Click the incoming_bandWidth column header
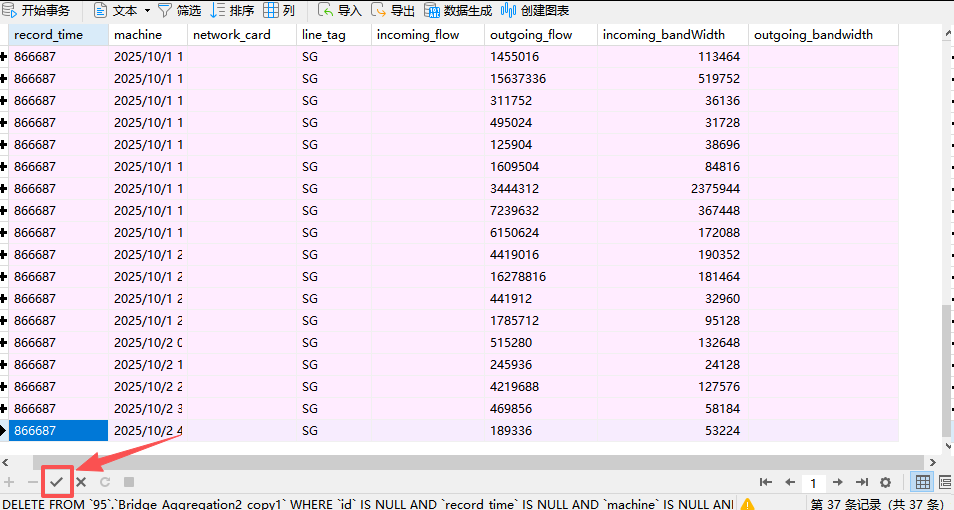This screenshot has height=510, width=954. [x=672, y=35]
